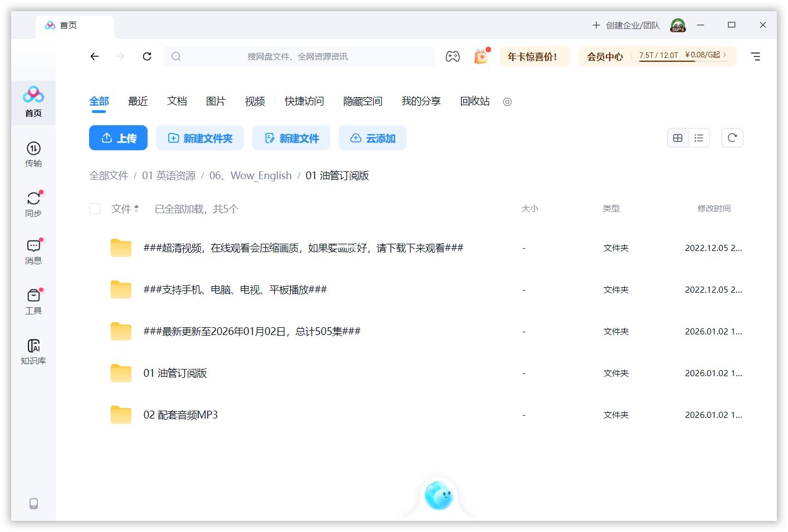This screenshot has height=532, width=788.
Task: Switch file view to grid layout
Action: (678, 137)
